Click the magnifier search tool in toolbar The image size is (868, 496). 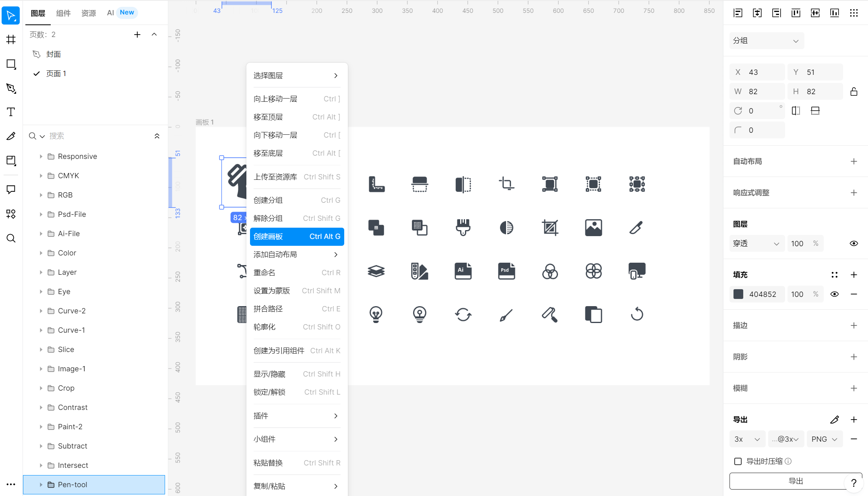pos(11,238)
